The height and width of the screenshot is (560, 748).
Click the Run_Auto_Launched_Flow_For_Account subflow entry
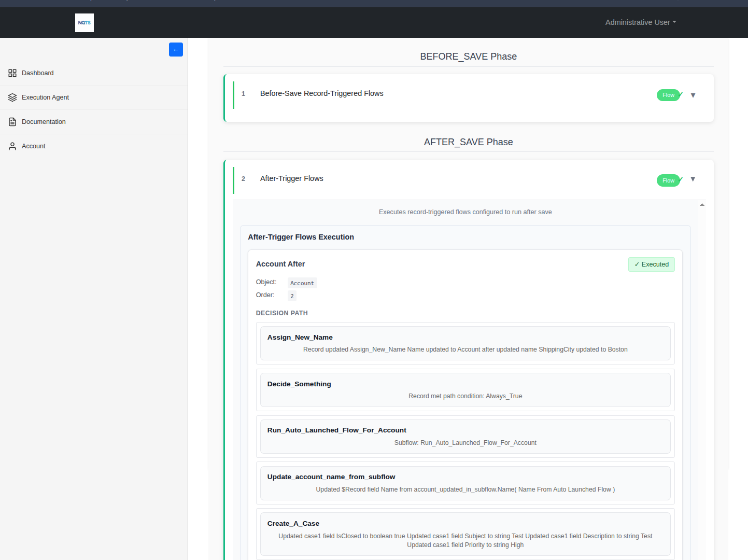[x=465, y=436]
